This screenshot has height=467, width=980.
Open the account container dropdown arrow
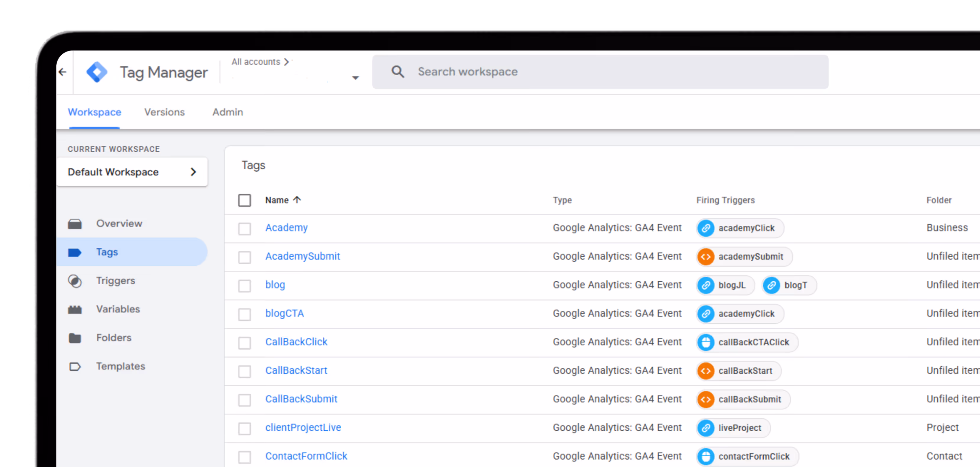coord(355,78)
